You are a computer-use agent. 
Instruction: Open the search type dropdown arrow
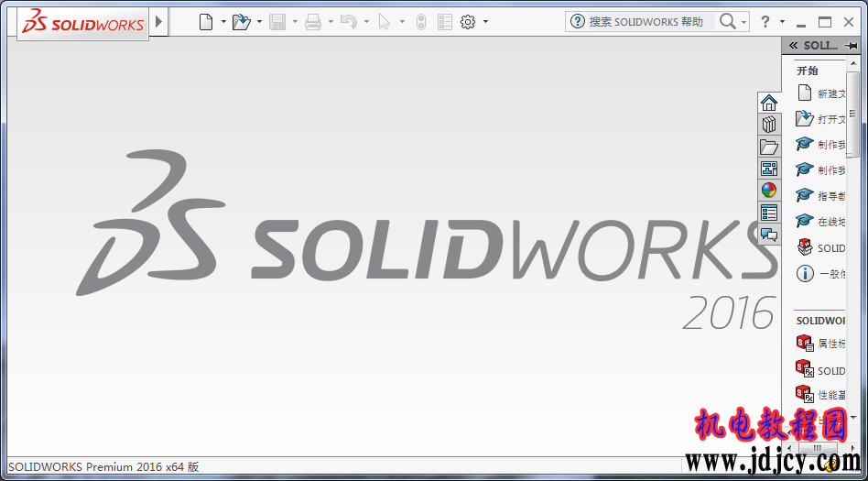(744, 22)
